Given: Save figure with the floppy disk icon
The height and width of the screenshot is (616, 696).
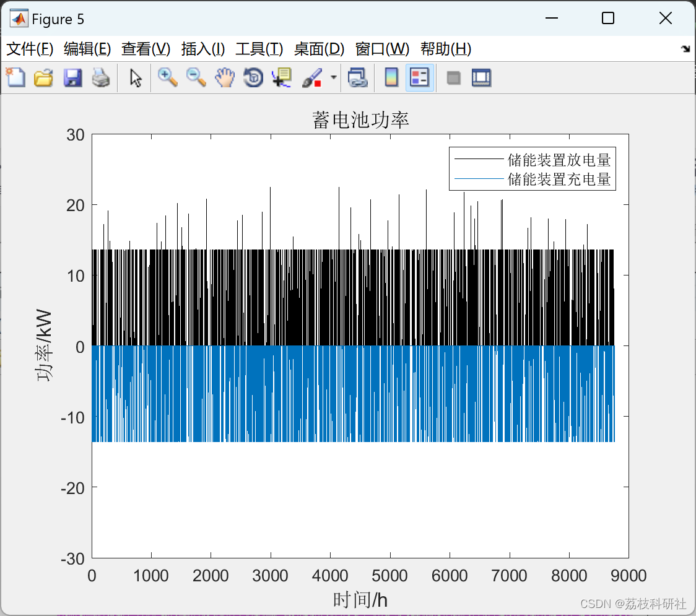Looking at the screenshot, I should pos(72,77).
